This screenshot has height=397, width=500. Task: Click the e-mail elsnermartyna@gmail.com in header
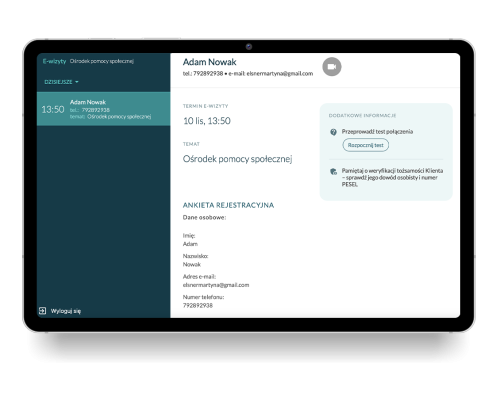[280, 73]
